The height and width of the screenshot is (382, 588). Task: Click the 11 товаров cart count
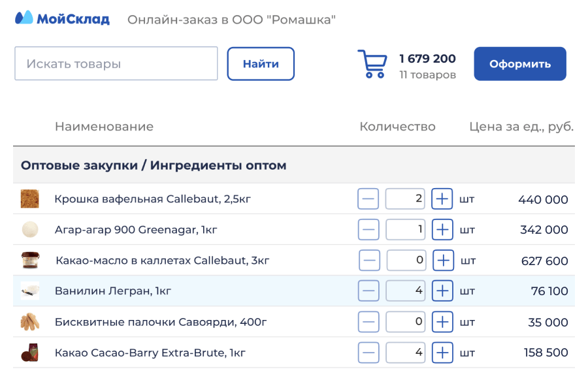pos(427,74)
